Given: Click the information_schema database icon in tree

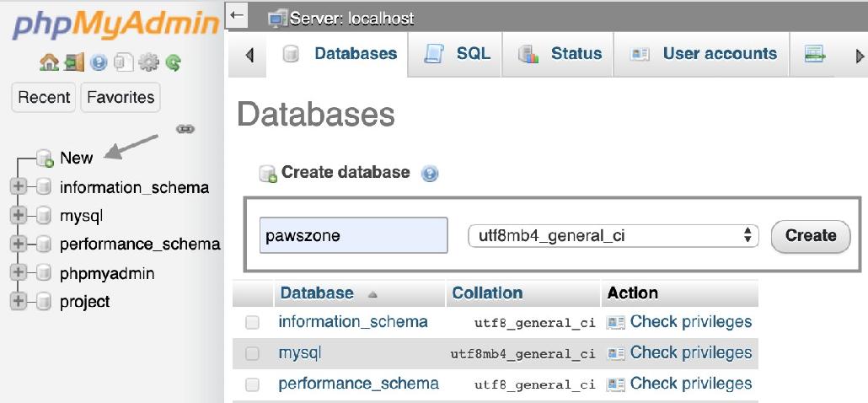Looking at the screenshot, I should pyautogui.click(x=45, y=188).
